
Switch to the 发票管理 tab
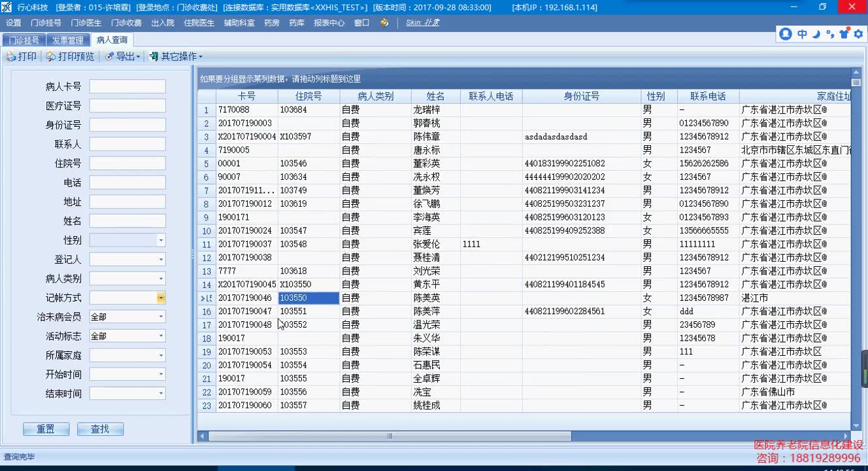click(68, 41)
